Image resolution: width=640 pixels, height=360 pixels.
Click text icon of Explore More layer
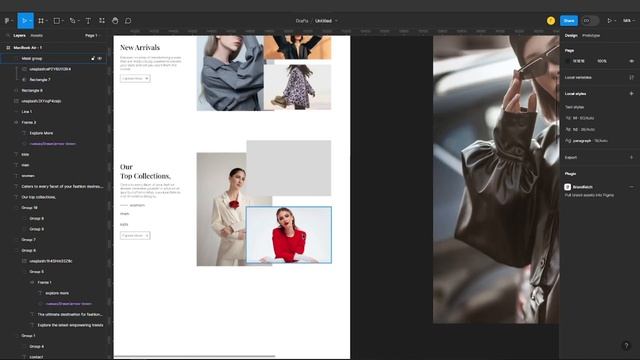click(24, 133)
